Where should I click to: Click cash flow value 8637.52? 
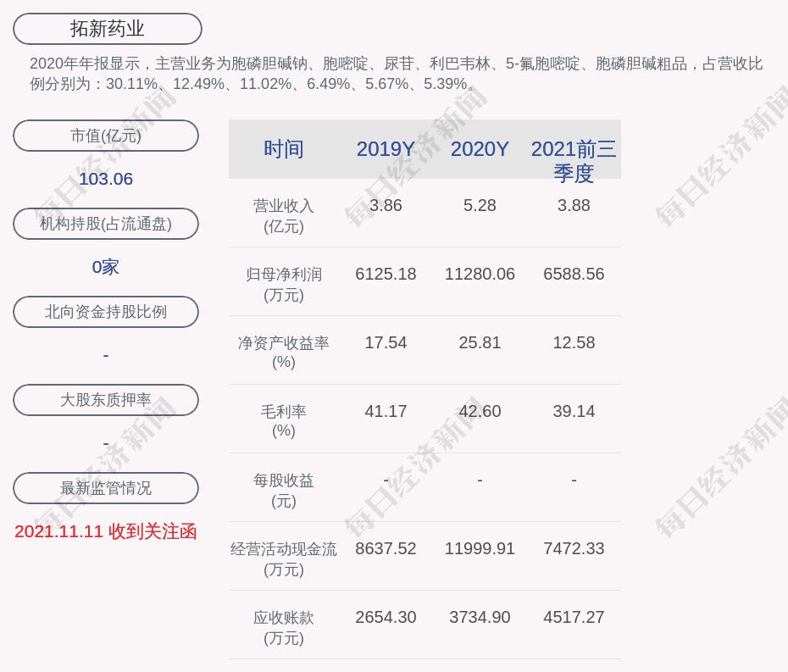(x=386, y=548)
